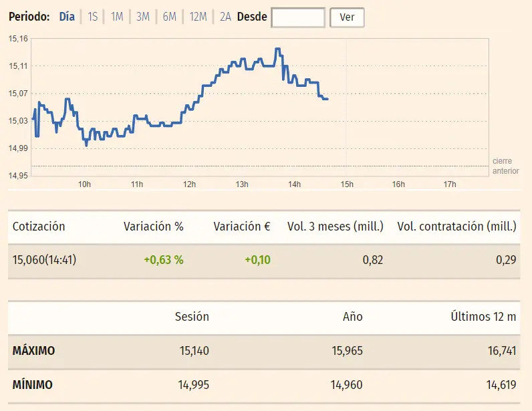Switch chart to 1S period
The height and width of the screenshot is (411, 532).
(x=93, y=17)
